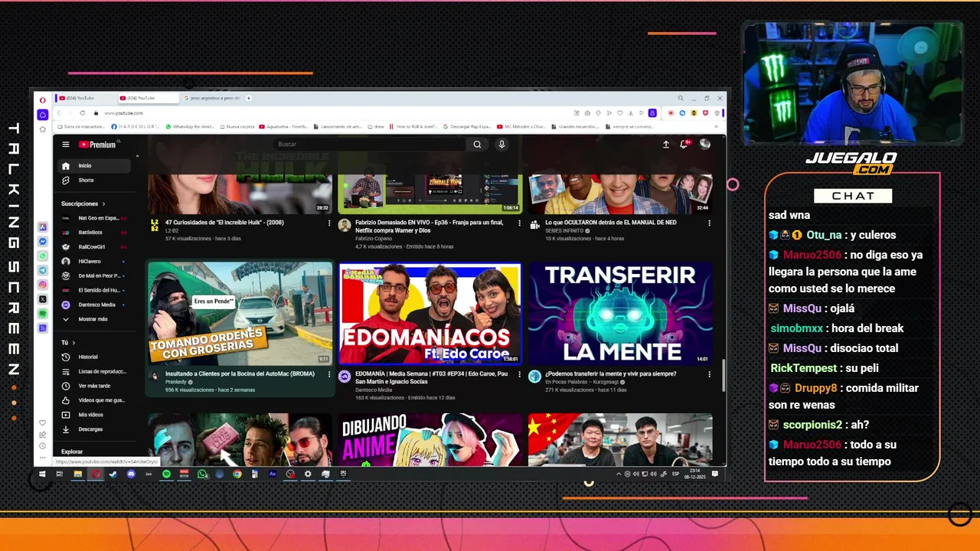Open the RailCowGirl subscription channel
The image size is (980, 551).
(x=95, y=247)
